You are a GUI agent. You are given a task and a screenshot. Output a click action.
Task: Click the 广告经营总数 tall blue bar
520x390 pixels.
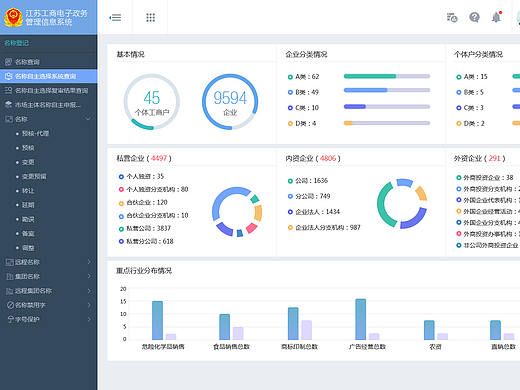[x=361, y=319]
